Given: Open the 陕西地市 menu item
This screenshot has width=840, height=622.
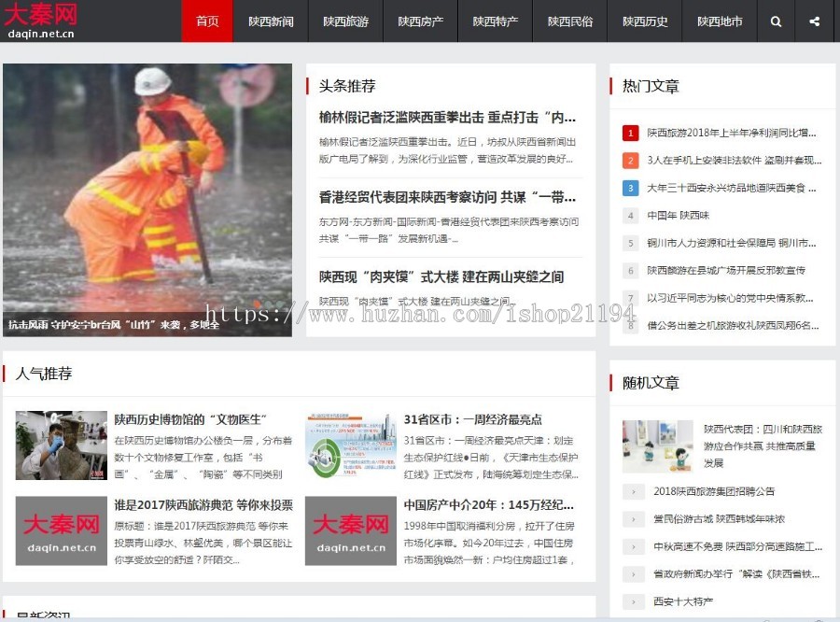Looking at the screenshot, I should click(718, 21).
